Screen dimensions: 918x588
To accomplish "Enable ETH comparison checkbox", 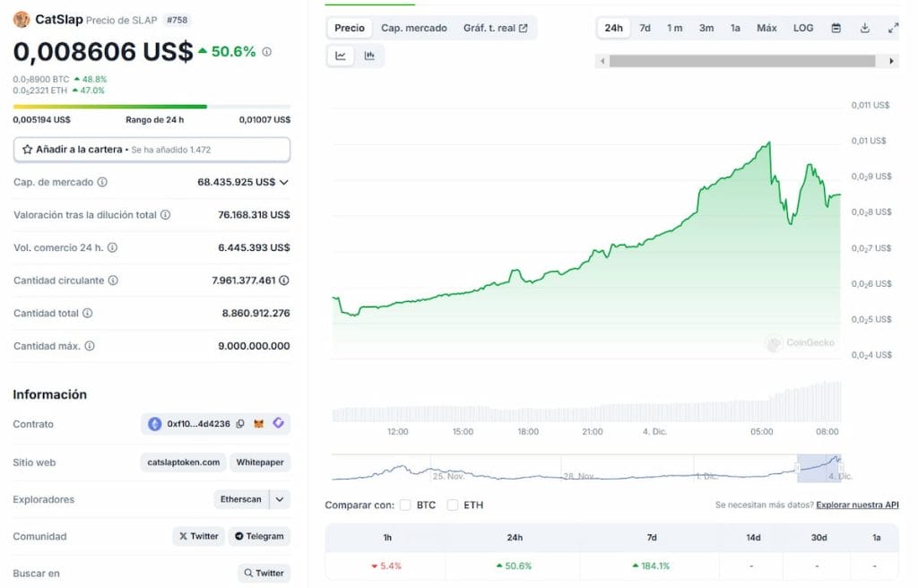I will point(453,505).
